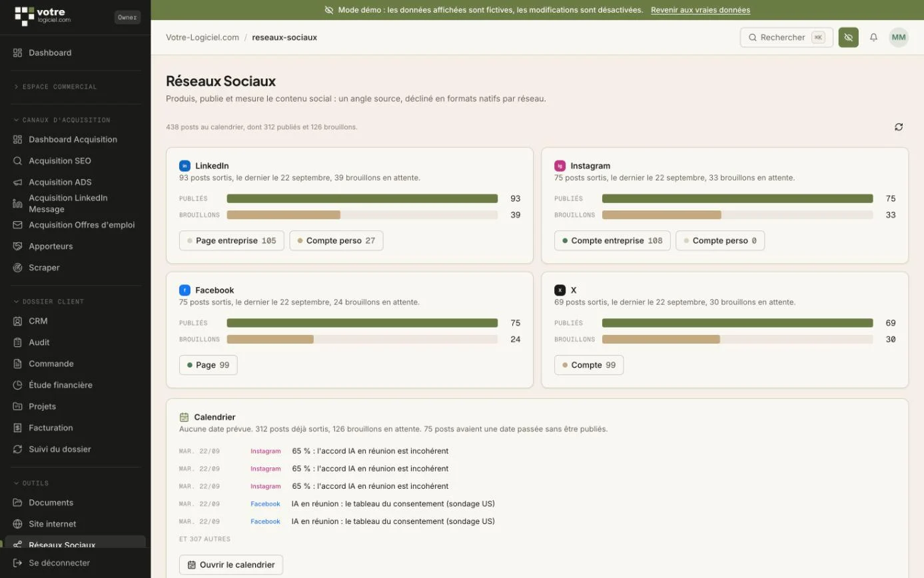Toggle Instagram Compte entreprise 108 filter

coord(612,241)
